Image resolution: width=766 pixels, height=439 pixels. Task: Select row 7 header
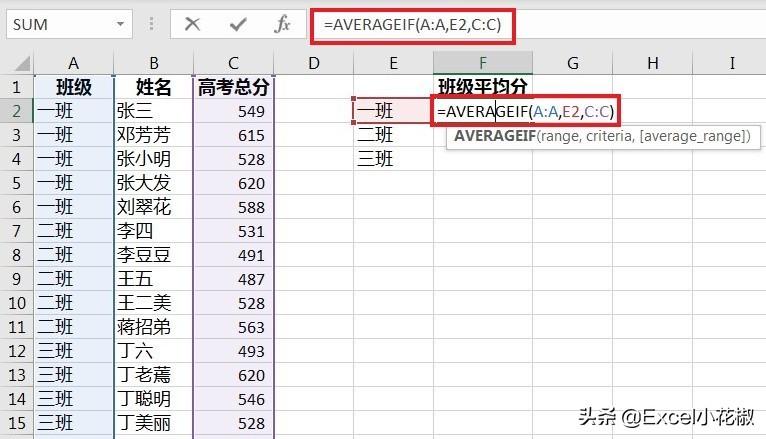pyautogui.click(x=17, y=230)
